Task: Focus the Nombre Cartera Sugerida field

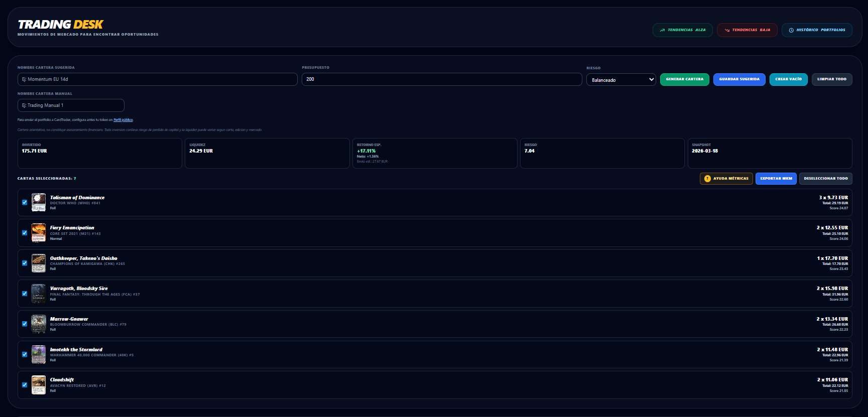Action: 158,79
